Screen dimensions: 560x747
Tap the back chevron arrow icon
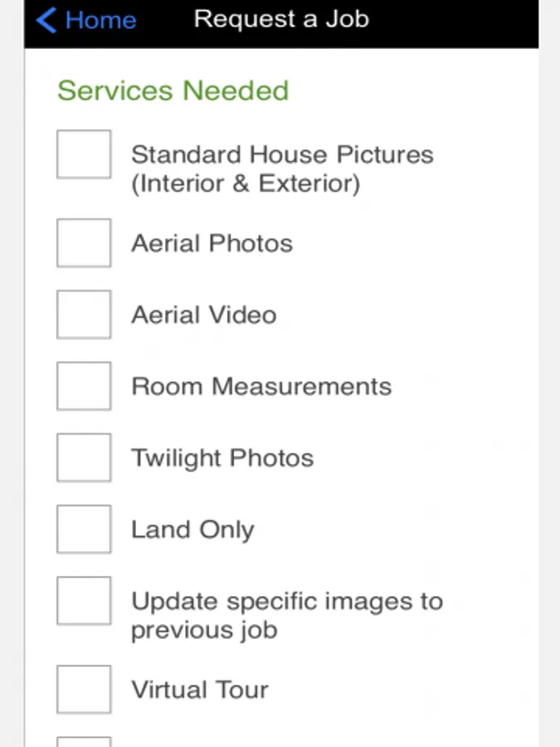coord(46,20)
